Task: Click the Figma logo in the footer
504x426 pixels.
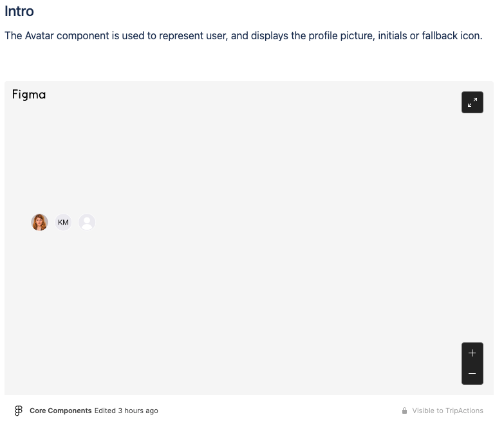Action: pos(19,411)
